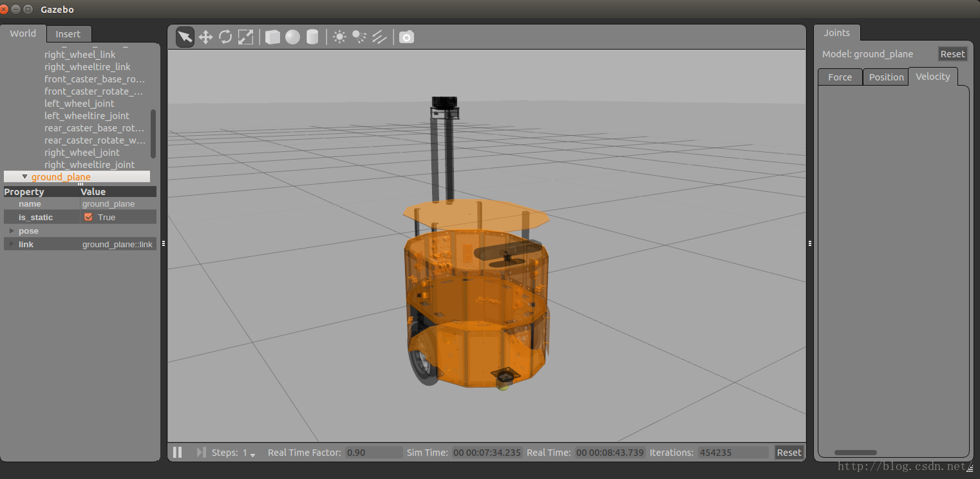The image size is (980, 479).
Task: Open the Steps count dropdown
Action: (252, 454)
